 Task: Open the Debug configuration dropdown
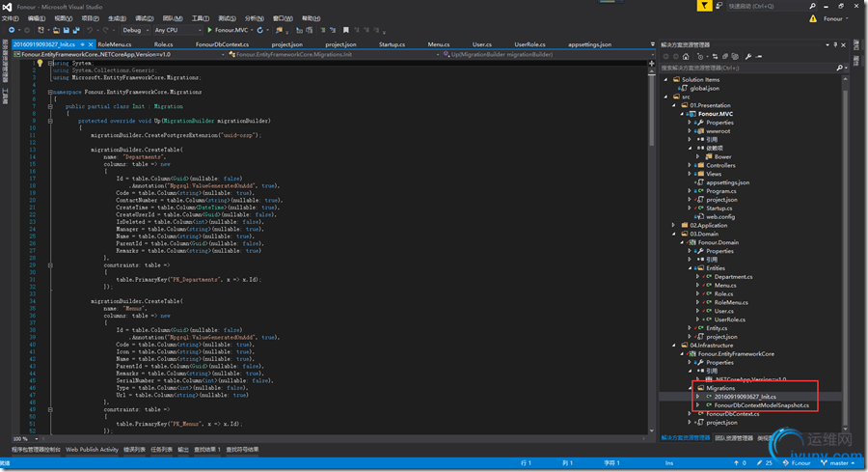click(x=135, y=30)
